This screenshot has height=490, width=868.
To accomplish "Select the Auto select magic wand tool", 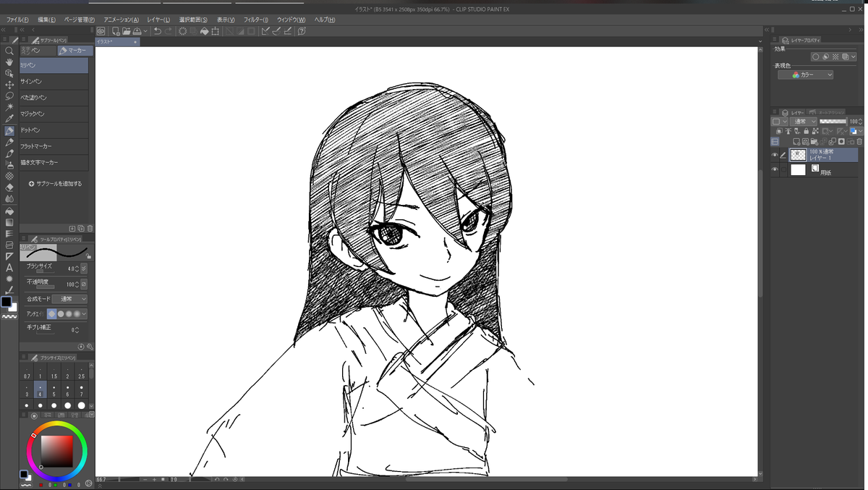I will click(9, 107).
